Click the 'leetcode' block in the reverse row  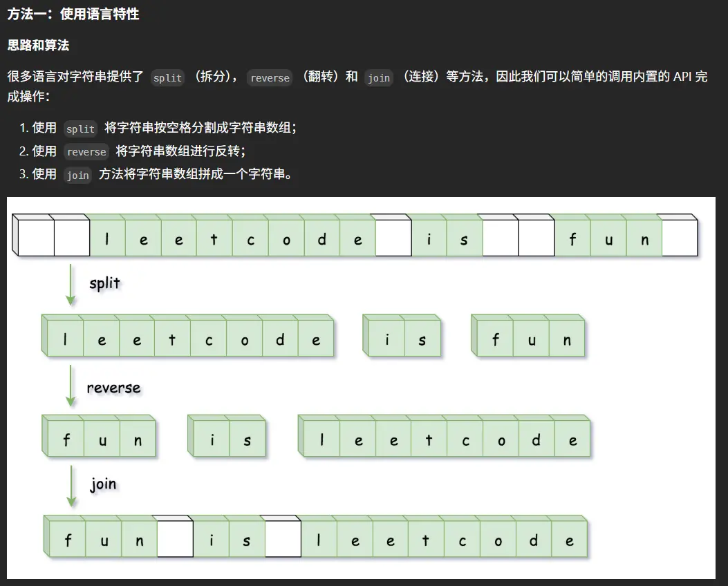(x=446, y=439)
